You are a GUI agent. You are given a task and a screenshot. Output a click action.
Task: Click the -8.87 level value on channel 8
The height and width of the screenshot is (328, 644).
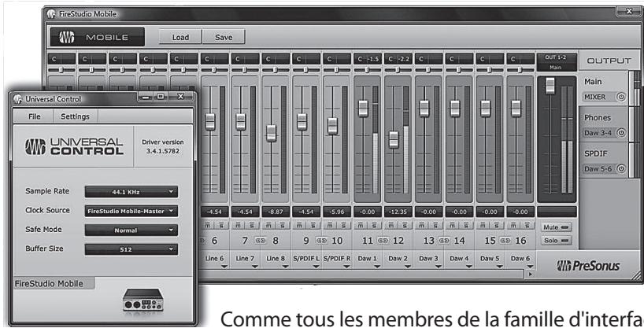click(276, 212)
